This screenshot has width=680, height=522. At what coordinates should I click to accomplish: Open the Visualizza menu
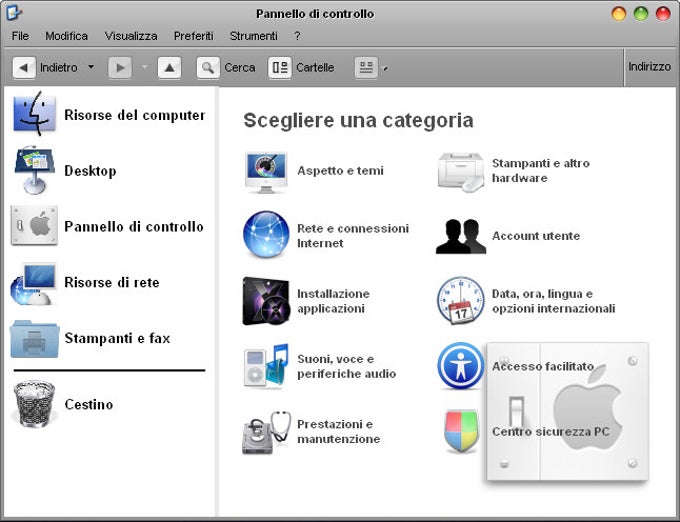click(x=131, y=36)
